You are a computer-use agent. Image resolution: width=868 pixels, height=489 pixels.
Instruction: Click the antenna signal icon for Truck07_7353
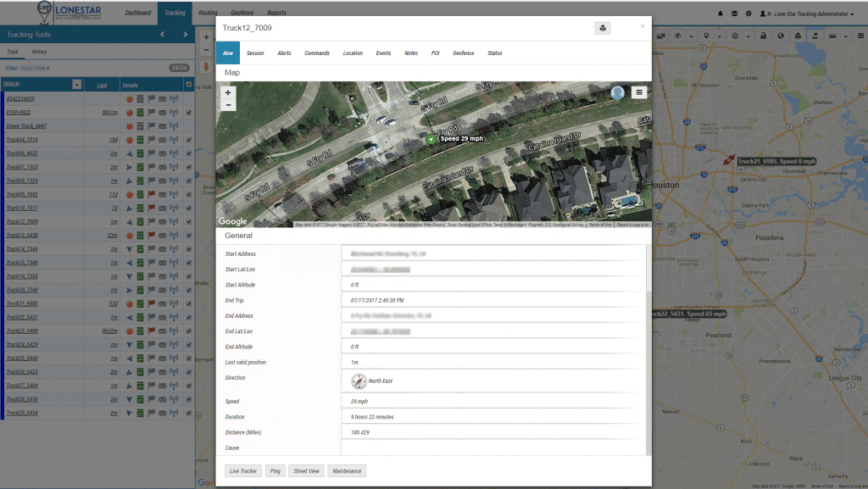[x=174, y=167]
